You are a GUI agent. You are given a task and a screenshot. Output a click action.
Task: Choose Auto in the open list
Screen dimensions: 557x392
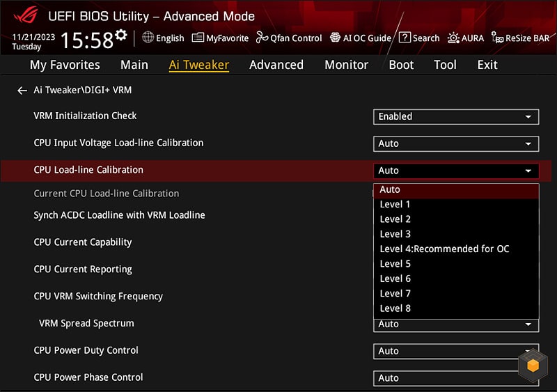(x=456, y=190)
